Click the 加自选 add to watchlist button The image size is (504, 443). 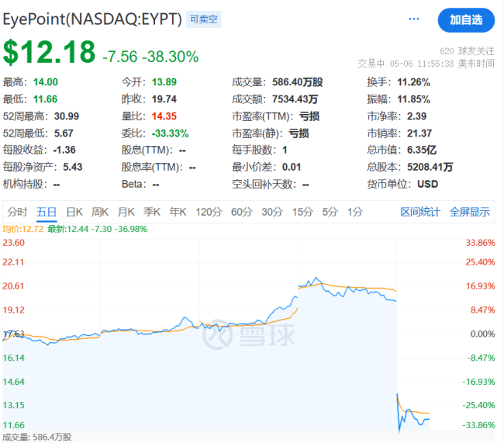tap(466, 20)
